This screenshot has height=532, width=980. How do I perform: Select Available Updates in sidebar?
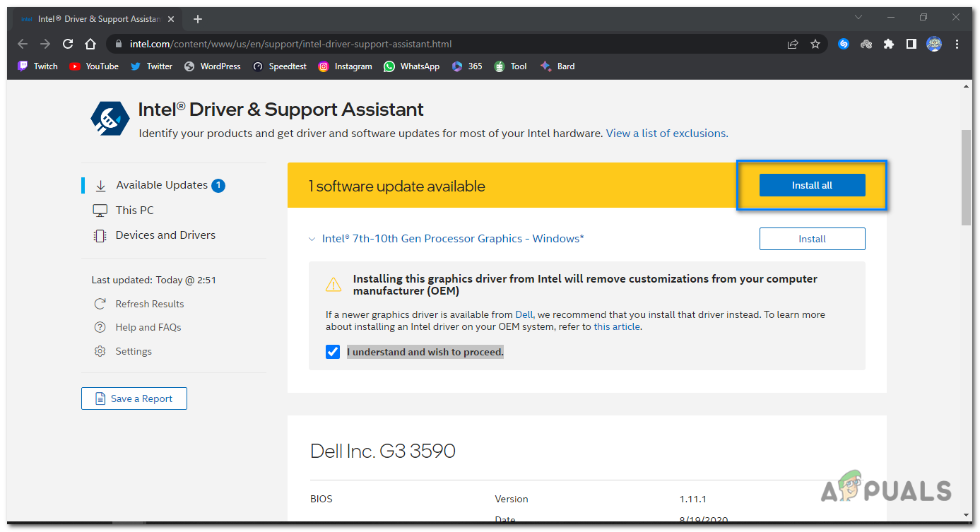[x=162, y=185]
